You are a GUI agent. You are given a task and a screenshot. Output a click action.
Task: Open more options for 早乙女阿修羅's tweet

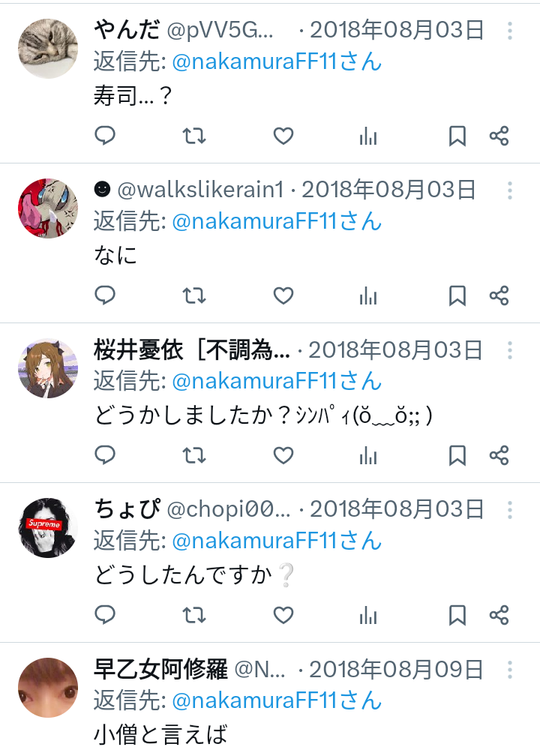(x=510, y=670)
